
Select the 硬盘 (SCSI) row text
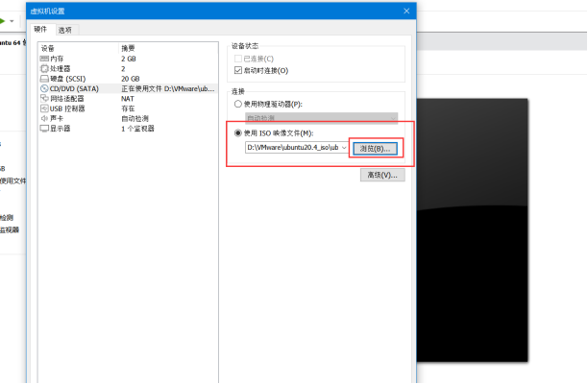tap(68, 79)
